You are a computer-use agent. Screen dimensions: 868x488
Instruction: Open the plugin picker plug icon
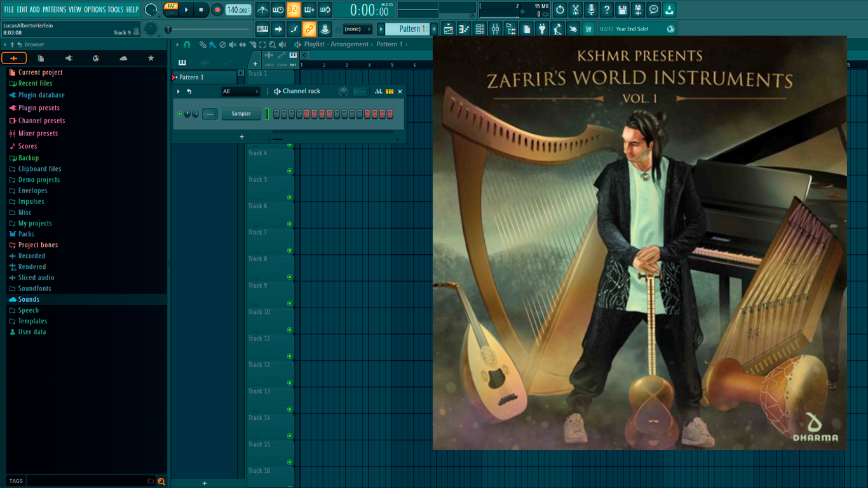542,29
